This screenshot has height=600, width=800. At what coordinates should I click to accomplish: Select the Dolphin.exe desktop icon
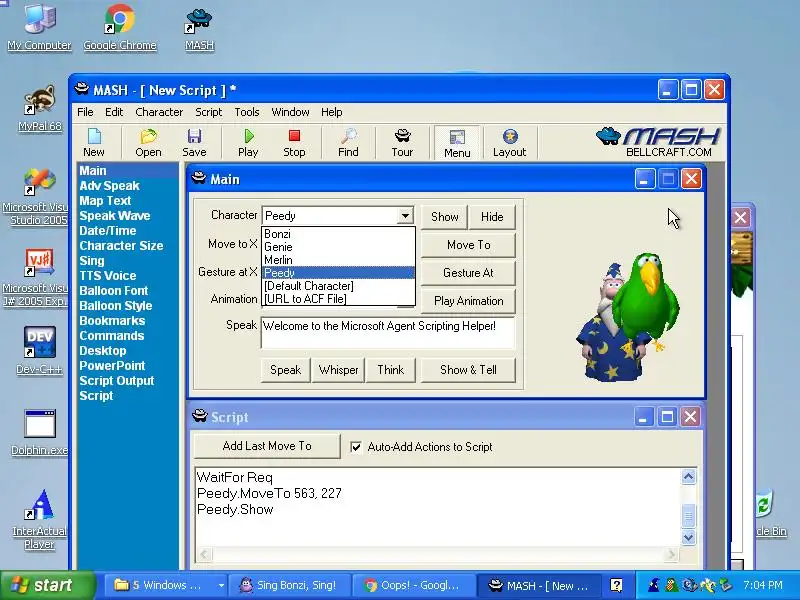39,433
